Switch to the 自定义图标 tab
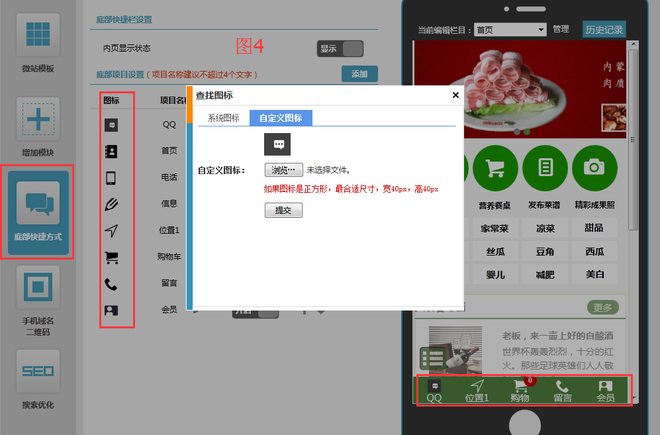The width and height of the screenshot is (660, 435). [281, 118]
